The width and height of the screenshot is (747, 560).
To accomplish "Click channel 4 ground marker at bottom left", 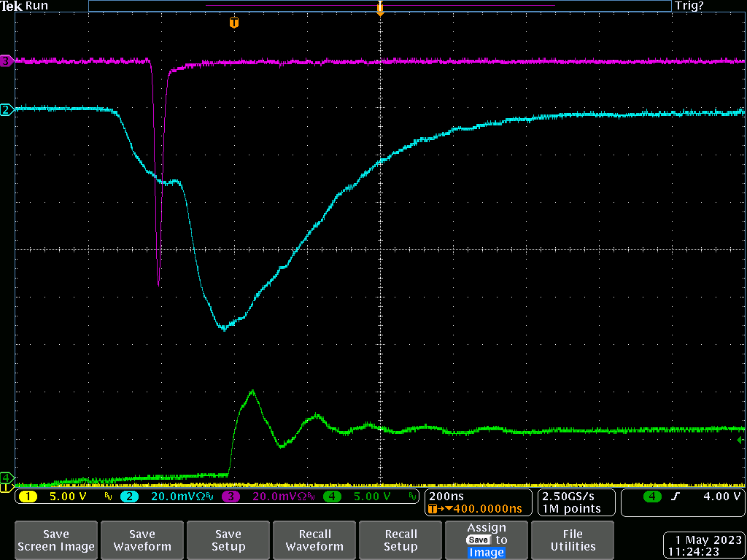I will pos(7,475).
